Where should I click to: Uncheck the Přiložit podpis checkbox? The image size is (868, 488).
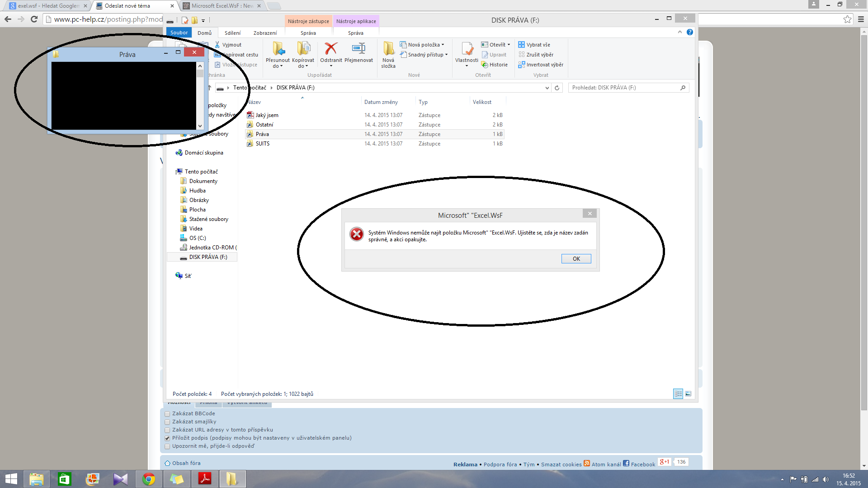(167, 438)
